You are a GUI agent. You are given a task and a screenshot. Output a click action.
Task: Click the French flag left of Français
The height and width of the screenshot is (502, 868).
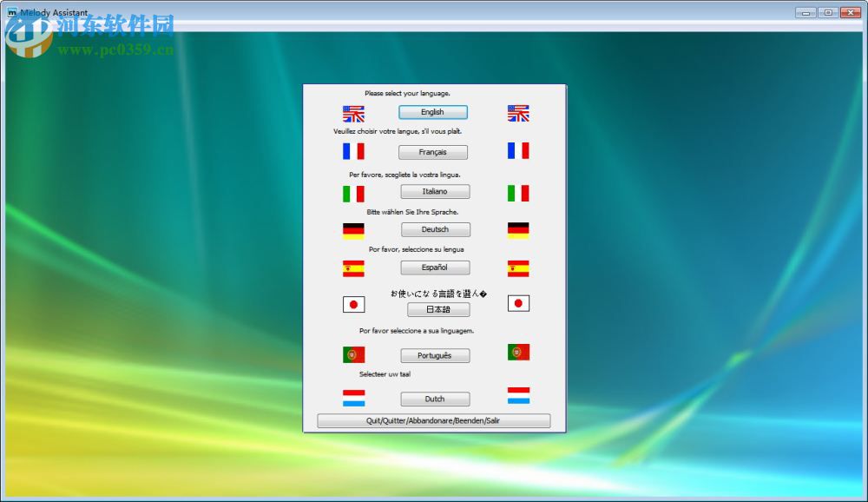click(x=354, y=151)
